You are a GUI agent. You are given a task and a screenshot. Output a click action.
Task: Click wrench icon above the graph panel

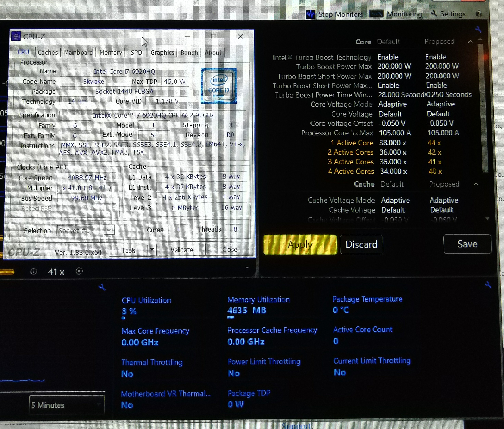[102, 287]
